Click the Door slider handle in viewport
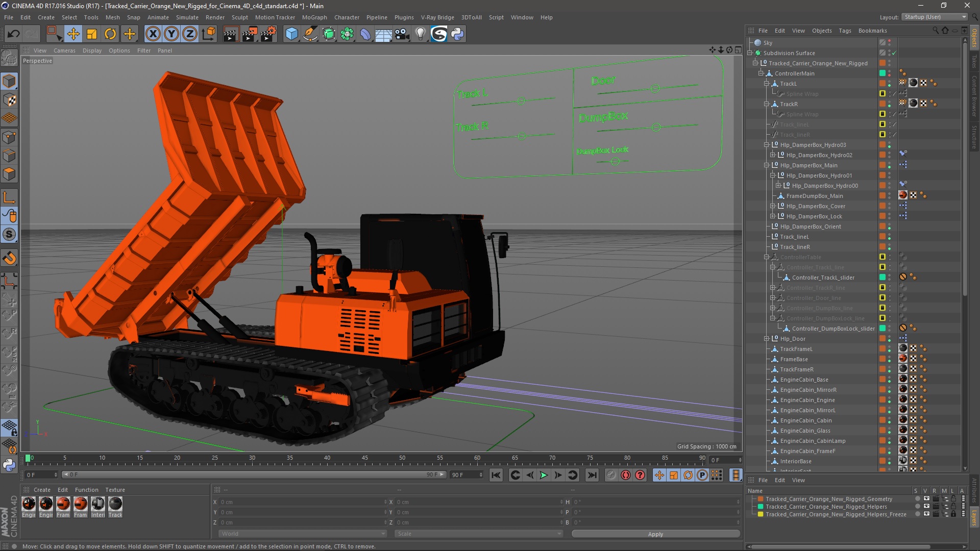Image resolution: width=980 pixels, height=551 pixels. pos(655,89)
